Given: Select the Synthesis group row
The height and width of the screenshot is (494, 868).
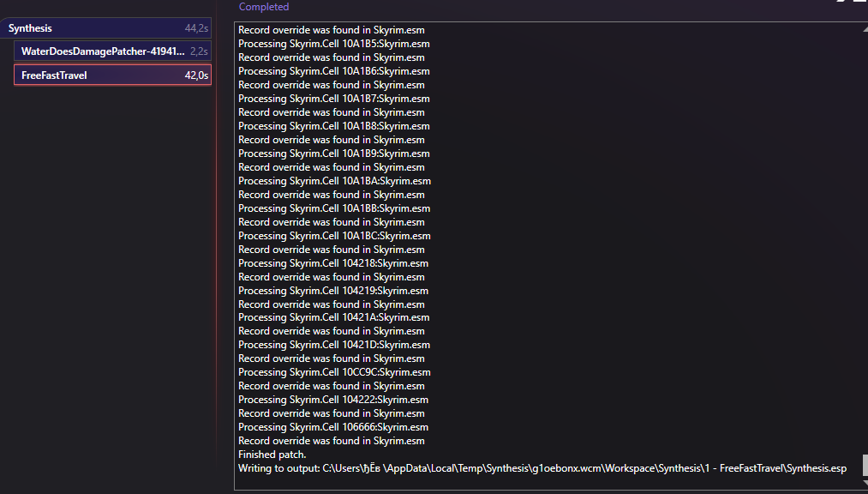Looking at the screenshot, I should pyautogui.click(x=105, y=28).
